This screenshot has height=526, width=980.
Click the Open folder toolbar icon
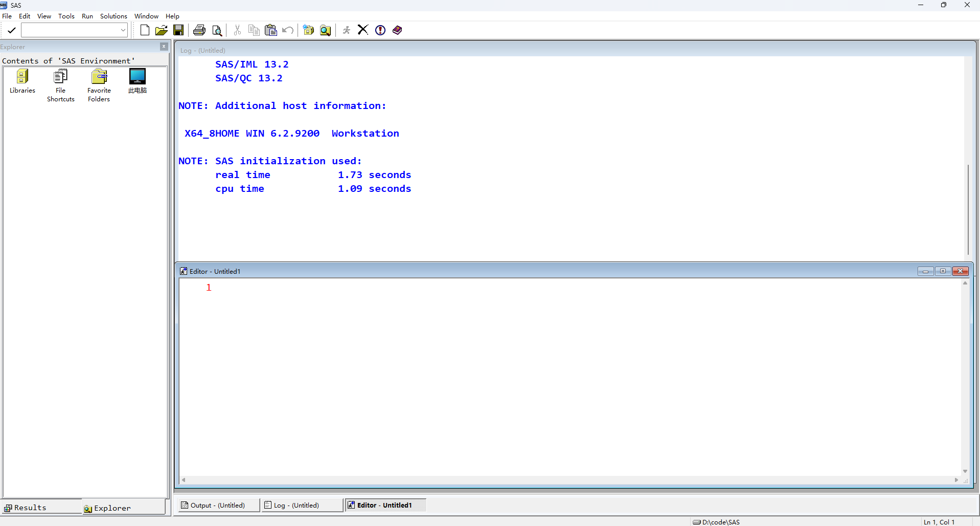coord(162,30)
